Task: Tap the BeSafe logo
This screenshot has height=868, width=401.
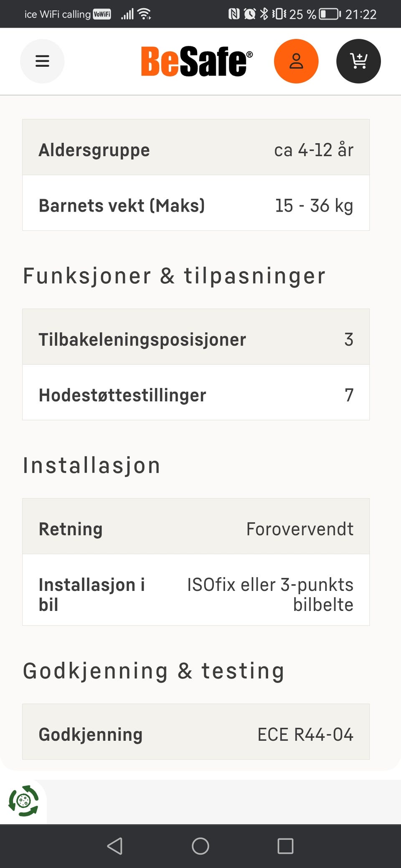Action: tap(196, 61)
